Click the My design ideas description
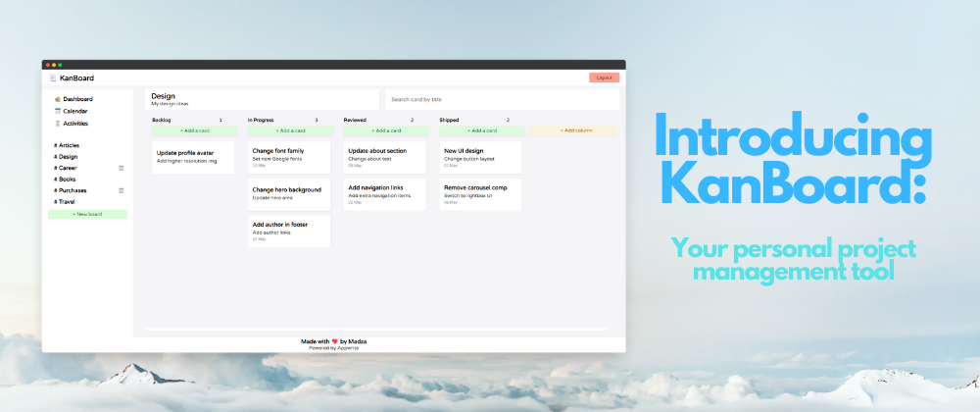The width and height of the screenshot is (980, 412). click(x=170, y=104)
